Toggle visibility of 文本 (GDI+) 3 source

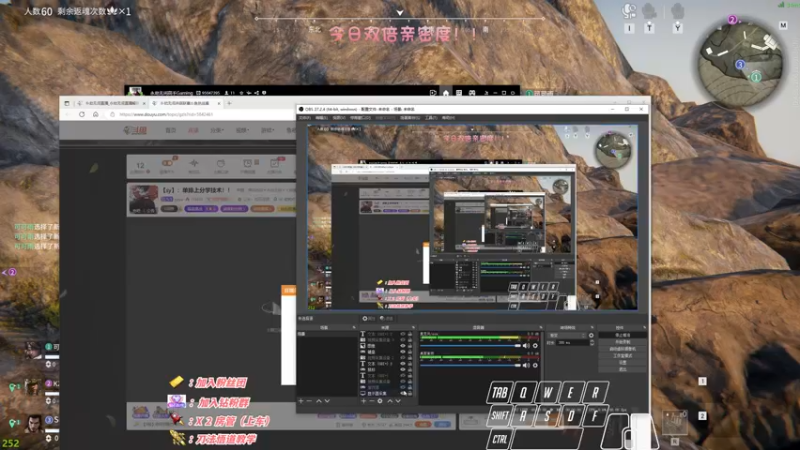coord(403,364)
